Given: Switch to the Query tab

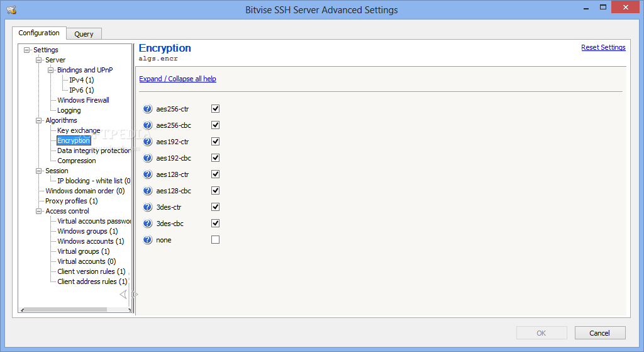Looking at the screenshot, I should pos(84,34).
